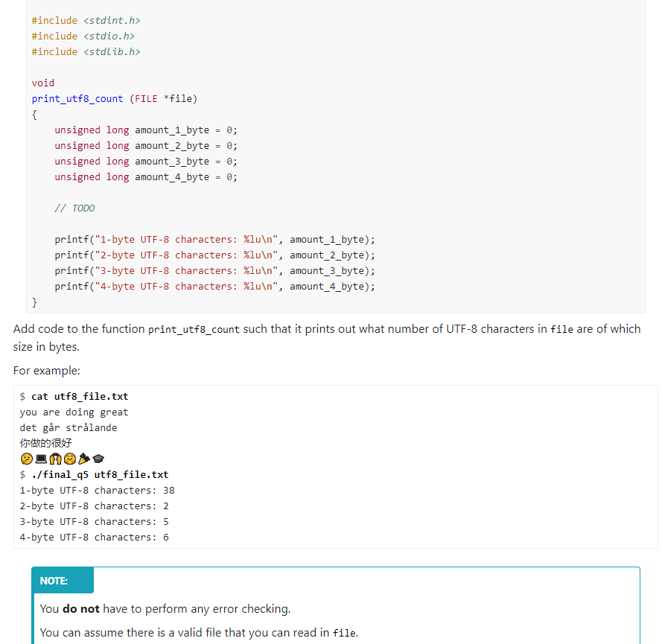Screen dimensions: 665x644
Task: Click the laptop emoji
Action: pos(41,459)
